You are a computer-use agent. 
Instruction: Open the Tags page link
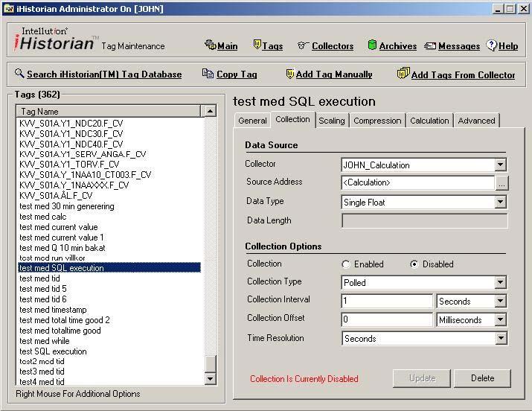(272, 46)
